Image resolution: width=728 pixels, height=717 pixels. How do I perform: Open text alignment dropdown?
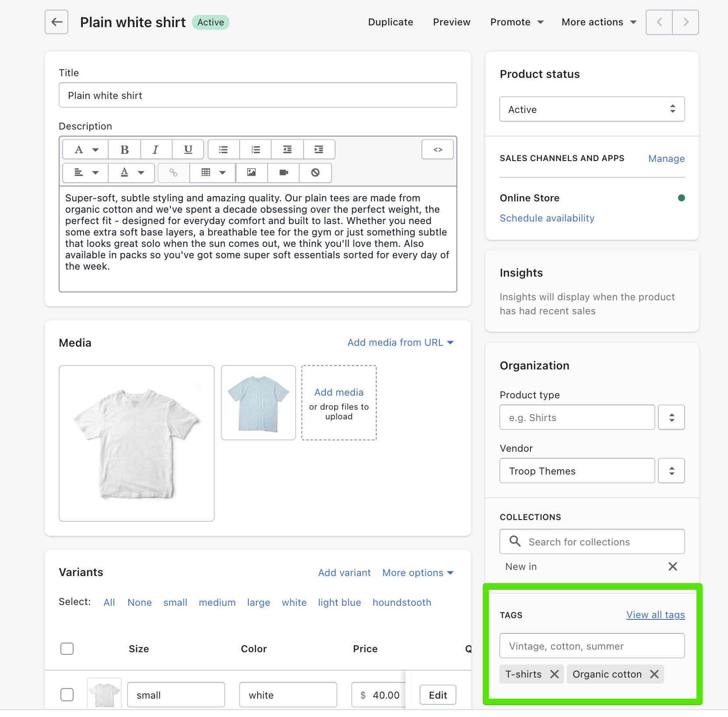tap(86, 172)
